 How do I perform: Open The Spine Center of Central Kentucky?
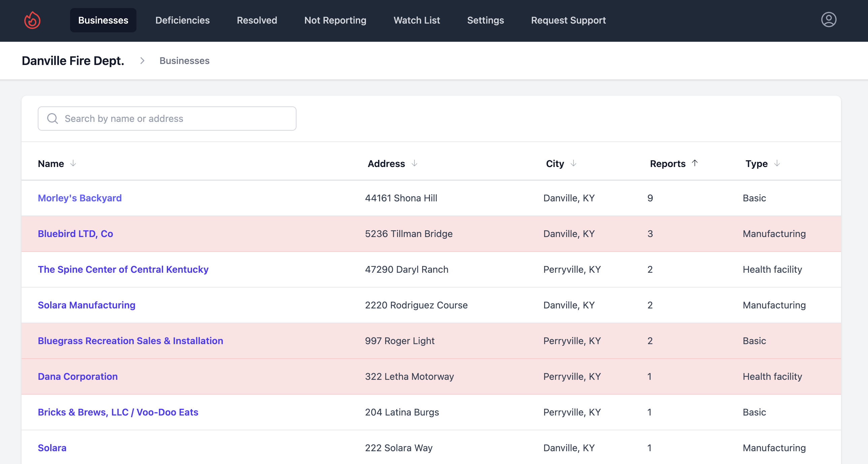[123, 269]
